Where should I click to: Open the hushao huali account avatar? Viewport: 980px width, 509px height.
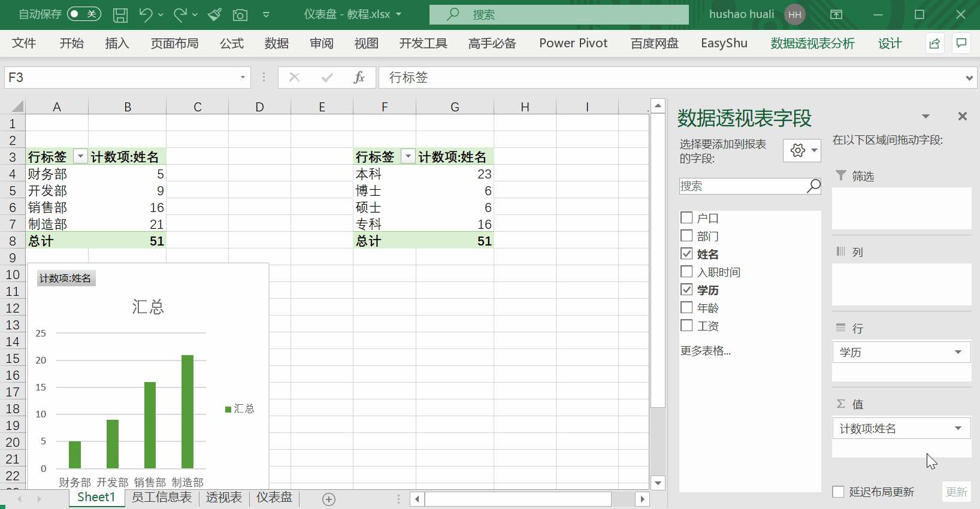(x=795, y=14)
